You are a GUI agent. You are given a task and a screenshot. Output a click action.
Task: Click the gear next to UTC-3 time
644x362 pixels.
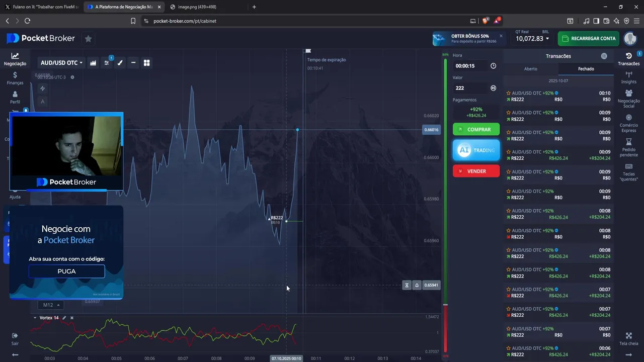point(72,77)
